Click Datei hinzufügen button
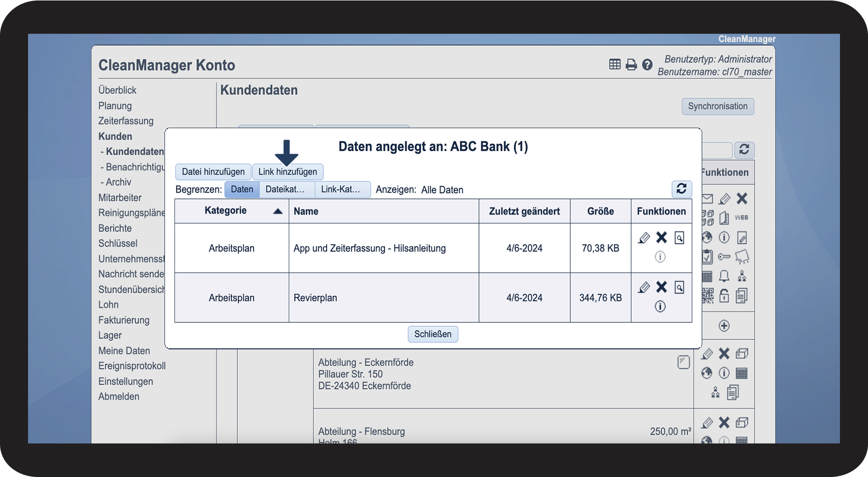The height and width of the screenshot is (477, 868). (213, 172)
